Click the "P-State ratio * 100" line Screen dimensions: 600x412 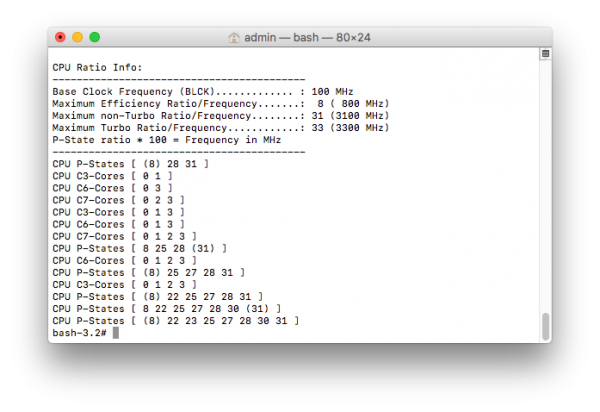tap(166, 139)
